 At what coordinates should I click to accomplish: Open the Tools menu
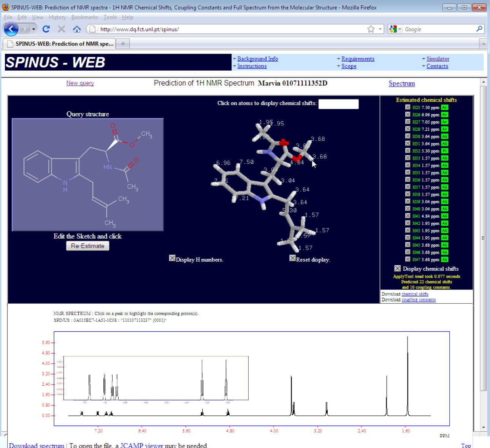tap(110, 17)
